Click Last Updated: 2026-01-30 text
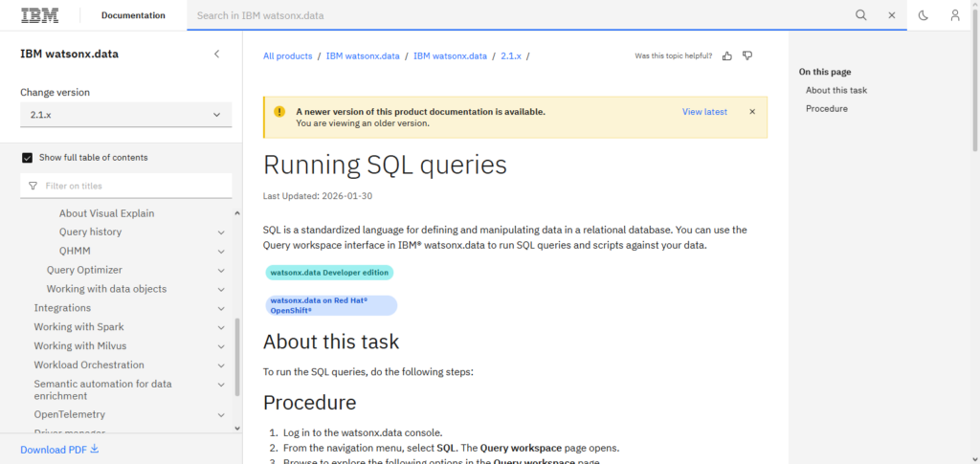This screenshot has width=980, height=464. tap(318, 196)
